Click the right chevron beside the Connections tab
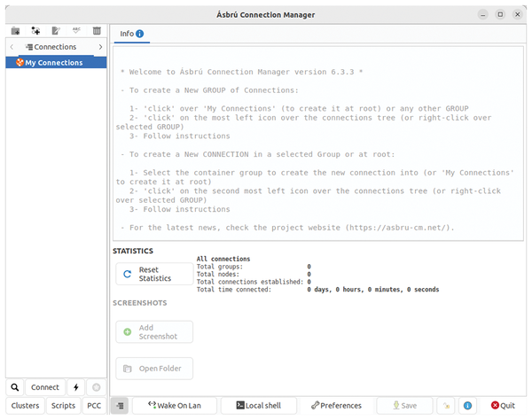 pos(100,47)
